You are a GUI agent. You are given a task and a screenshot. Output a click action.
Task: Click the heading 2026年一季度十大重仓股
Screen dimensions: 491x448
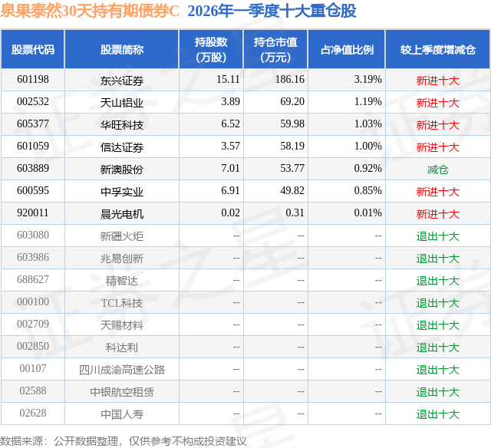272,11
